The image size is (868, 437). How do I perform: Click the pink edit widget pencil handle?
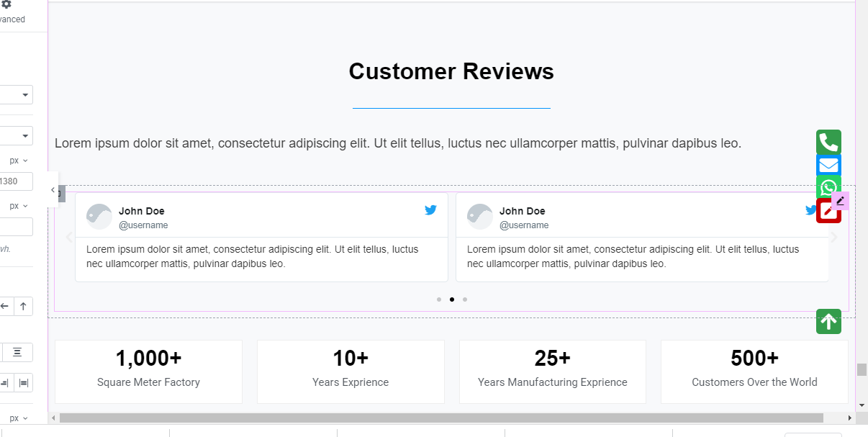click(840, 201)
